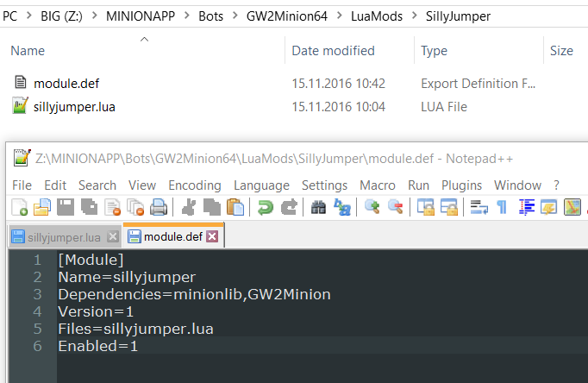Sort files by the Name column header
The height and width of the screenshot is (383, 588).
click(x=28, y=51)
